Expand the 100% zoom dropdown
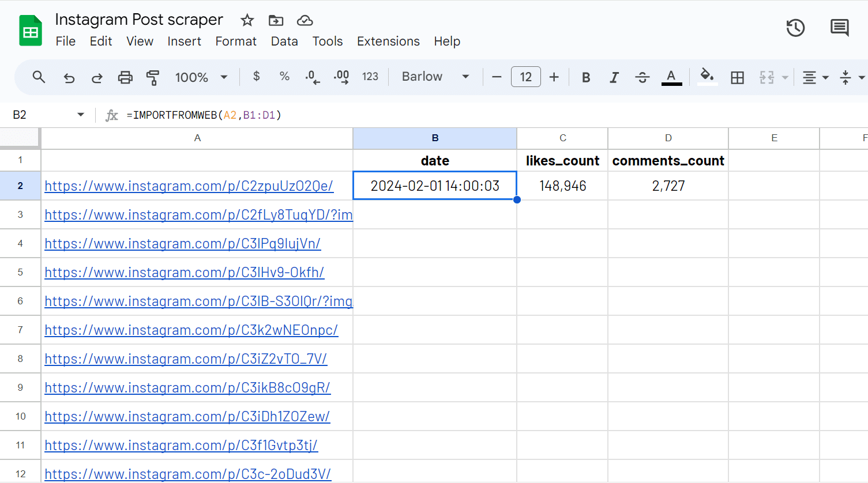 click(x=201, y=77)
